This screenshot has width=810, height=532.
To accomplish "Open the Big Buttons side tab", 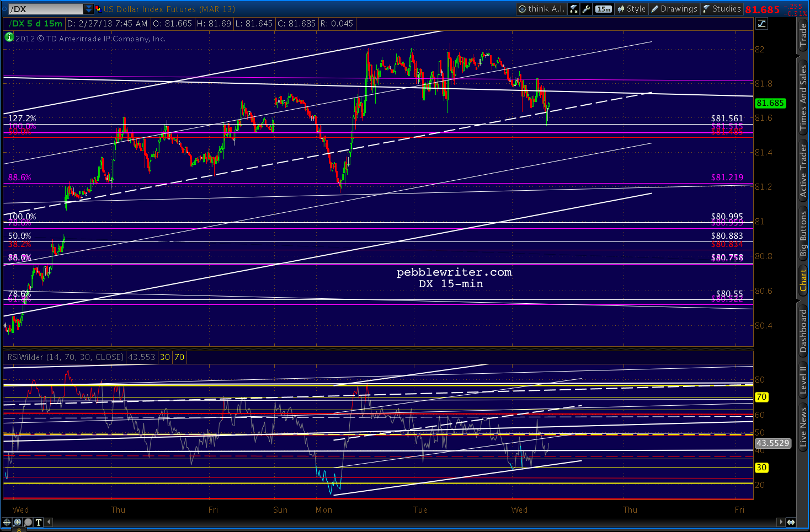I will pyautogui.click(x=803, y=234).
